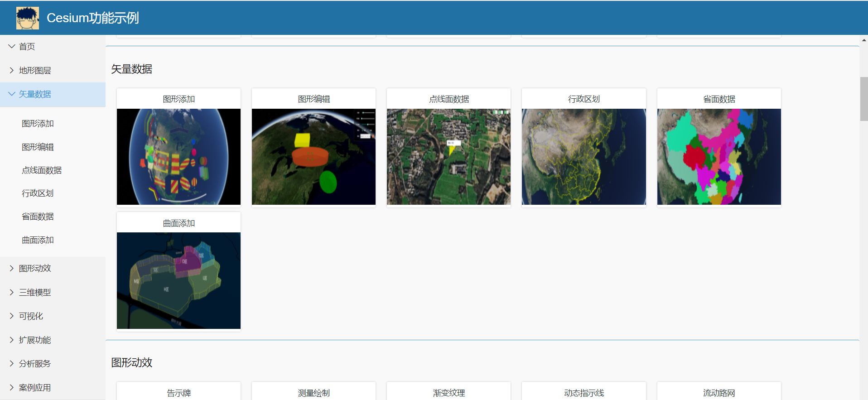The width and height of the screenshot is (868, 400).
Task: Open the 曲面添加 preview image
Action: point(178,280)
